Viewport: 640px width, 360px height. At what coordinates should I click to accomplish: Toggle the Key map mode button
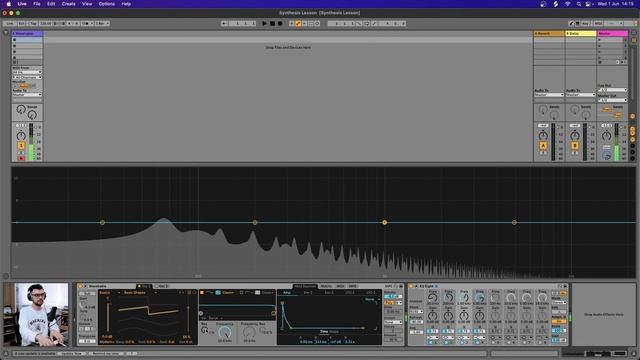click(585, 24)
